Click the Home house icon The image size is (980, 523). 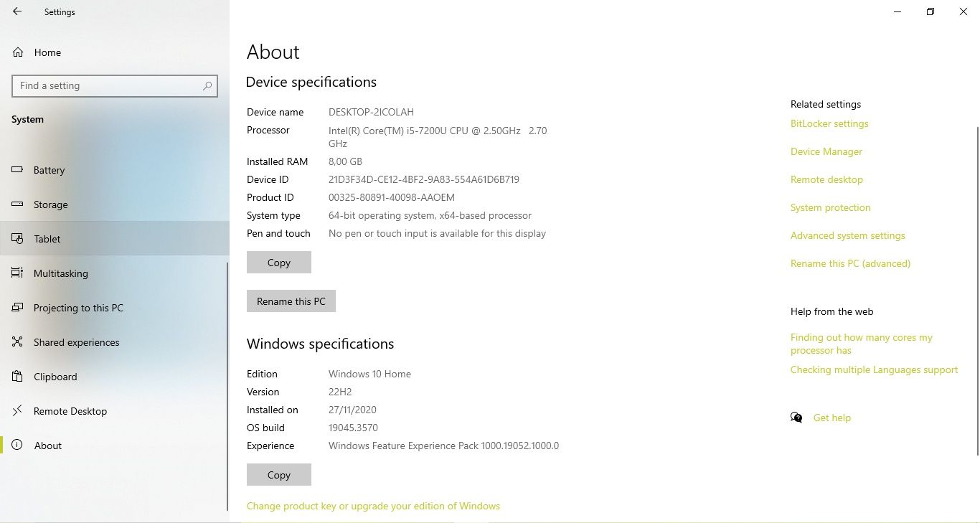[18, 52]
